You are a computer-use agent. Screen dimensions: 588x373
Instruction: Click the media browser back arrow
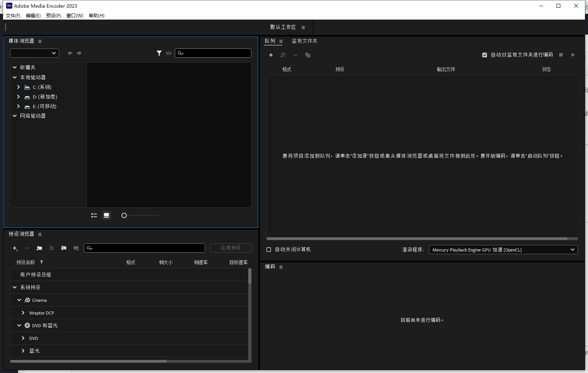(70, 53)
